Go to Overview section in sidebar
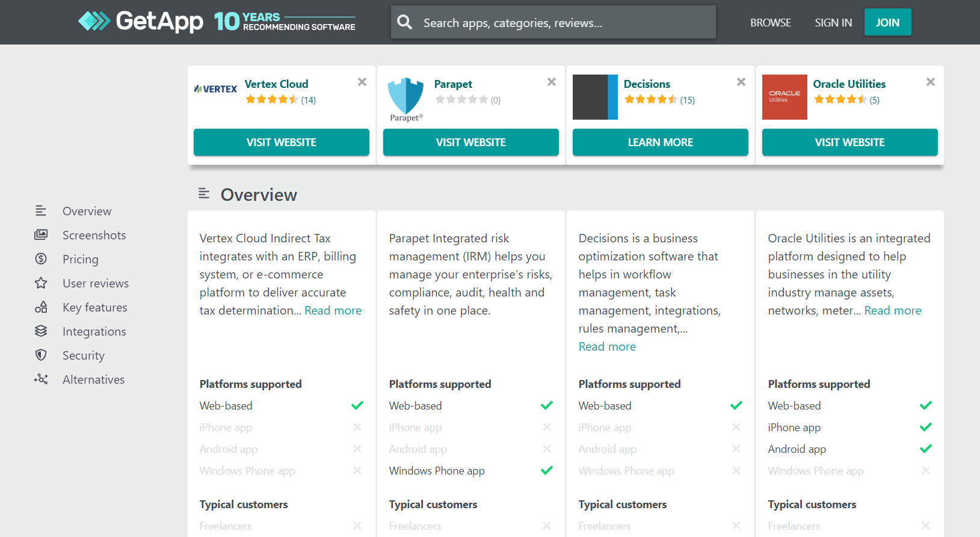Screen dimensions: 980x537 coord(87,211)
